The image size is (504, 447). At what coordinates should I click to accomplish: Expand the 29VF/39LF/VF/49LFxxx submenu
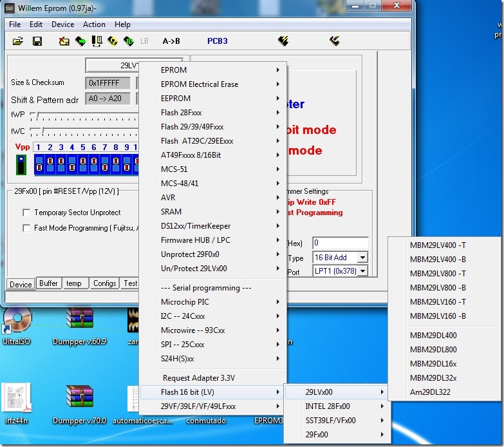[213, 406]
